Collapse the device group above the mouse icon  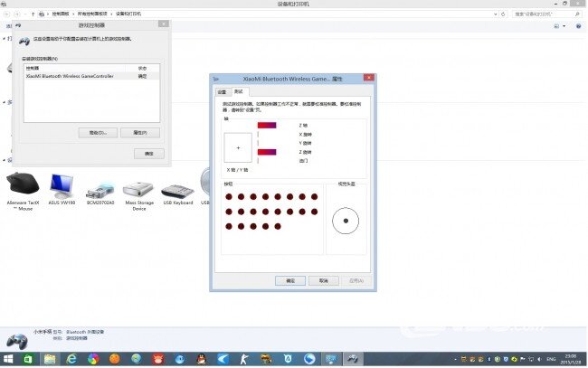click(x=5, y=160)
